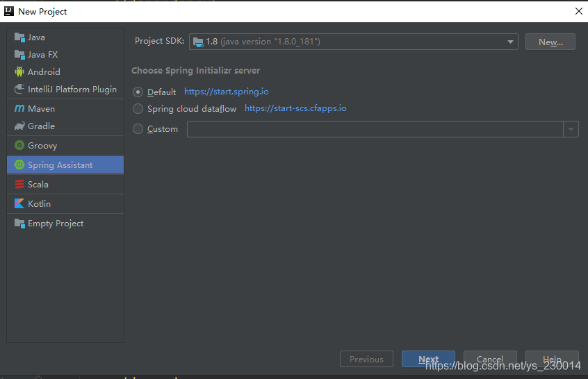Choose the Empty Project type

pyautogui.click(x=65, y=224)
